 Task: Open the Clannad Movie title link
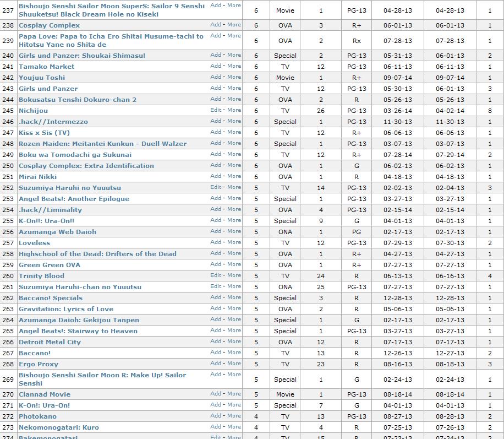(x=45, y=394)
